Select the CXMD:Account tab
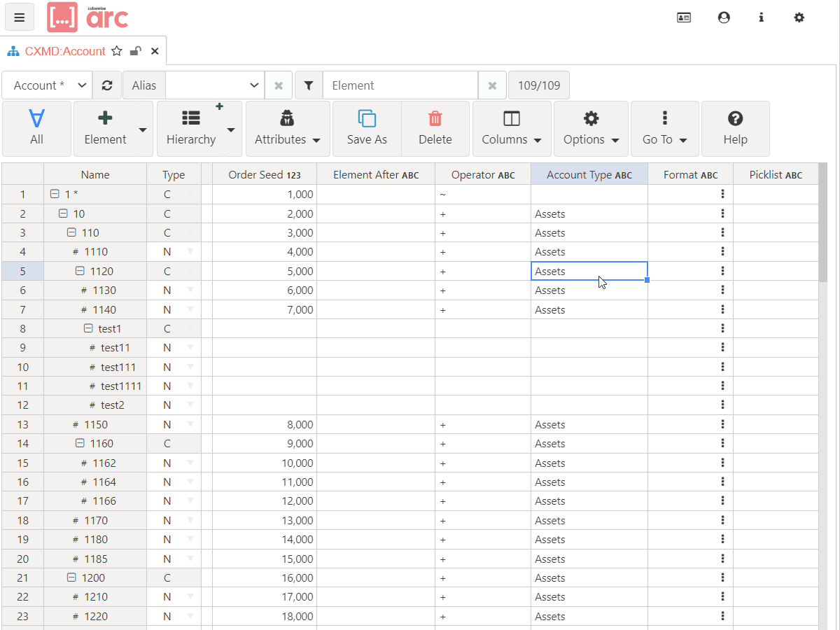Viewport: 840px width, 630px height. click(64, 51)
